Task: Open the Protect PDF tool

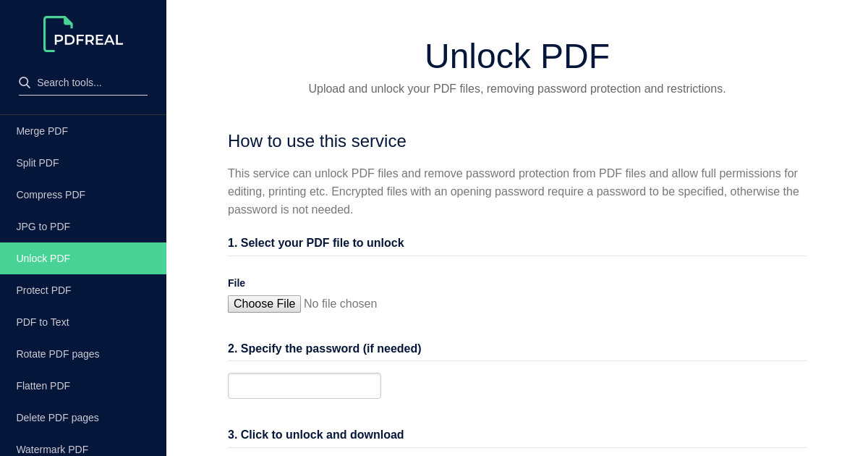Action: [x=43, y=290]
